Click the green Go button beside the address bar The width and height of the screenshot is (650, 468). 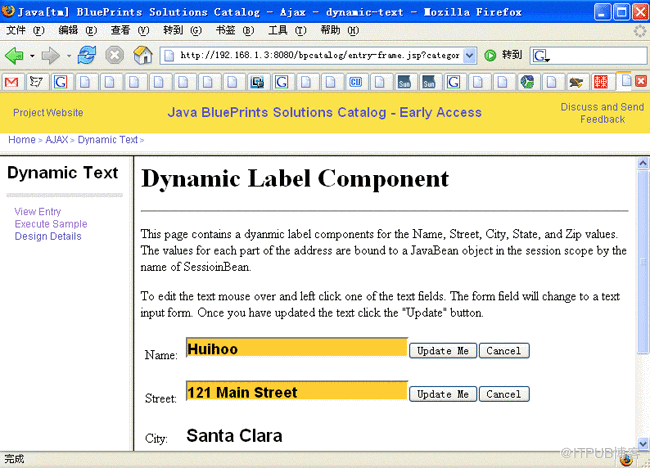click(490, 55)
